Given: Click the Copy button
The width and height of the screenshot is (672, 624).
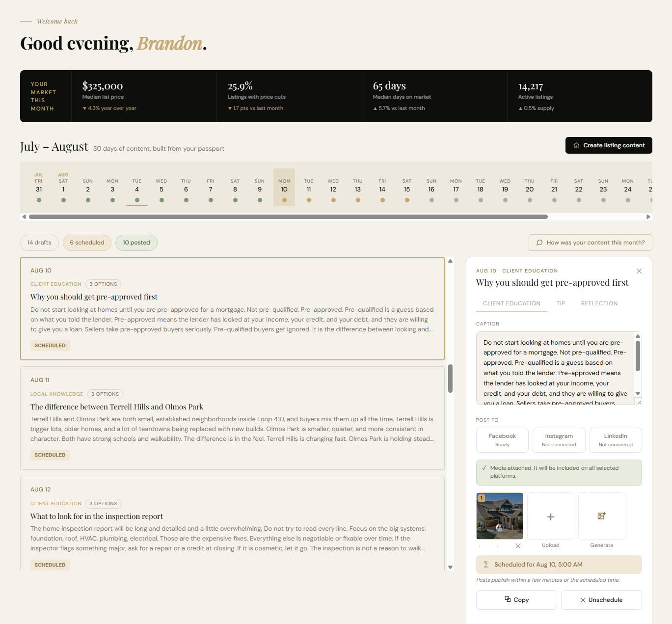Looking at the screenshot, I should (x=516, y=600).
